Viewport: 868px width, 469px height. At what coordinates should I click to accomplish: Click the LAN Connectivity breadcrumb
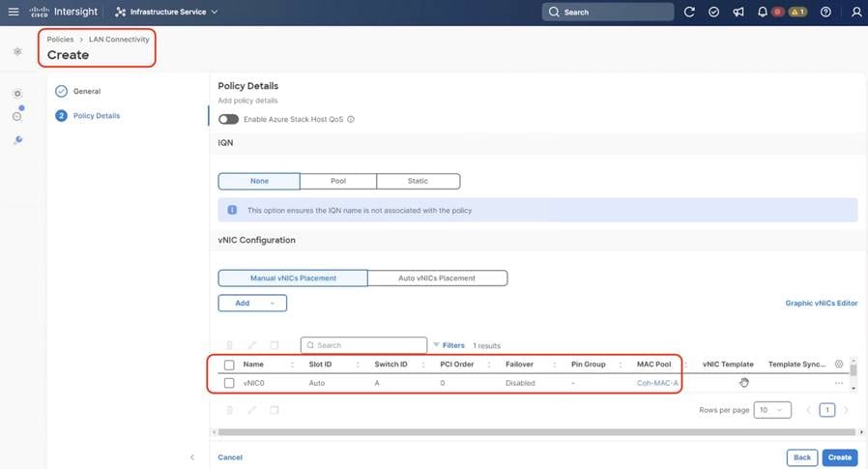click(119, 40)
